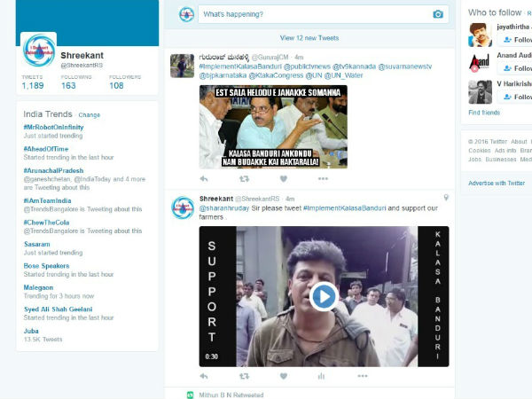
Task: View 12 new Tweets
Action: (x=309, y=38)
